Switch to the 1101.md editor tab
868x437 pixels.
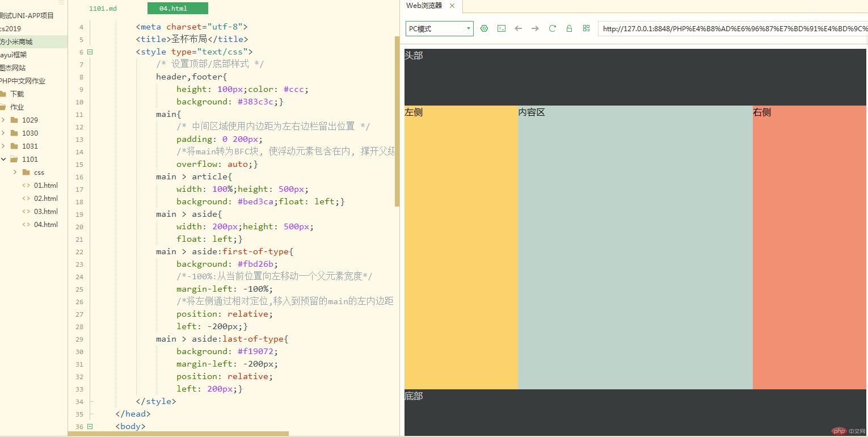point(103,9)
